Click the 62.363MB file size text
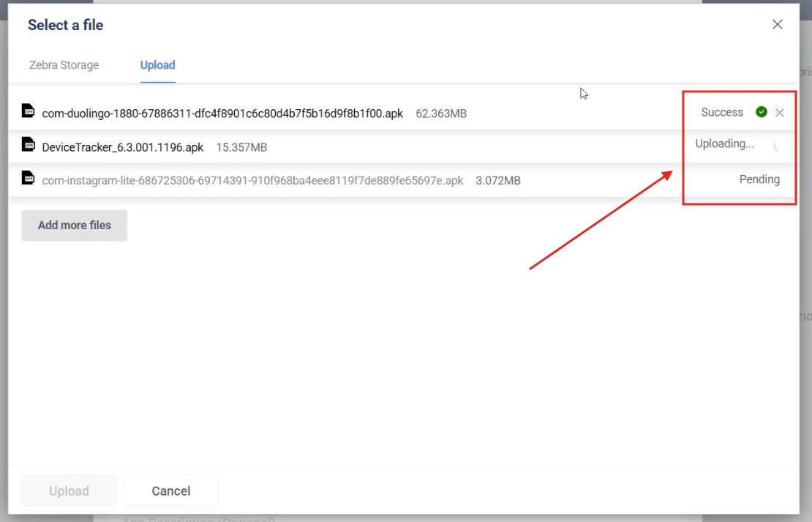Screen dimensions: 812x522 click(x=441, y=113)
